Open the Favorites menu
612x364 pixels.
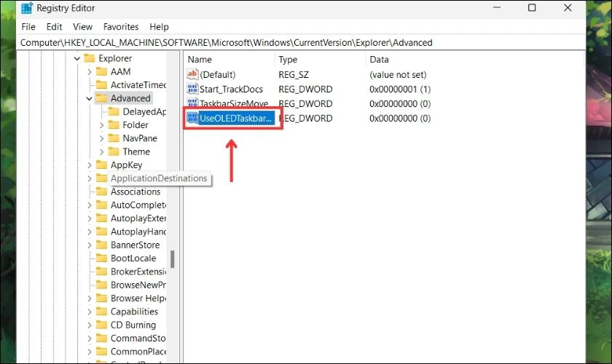tap(121, 26)
